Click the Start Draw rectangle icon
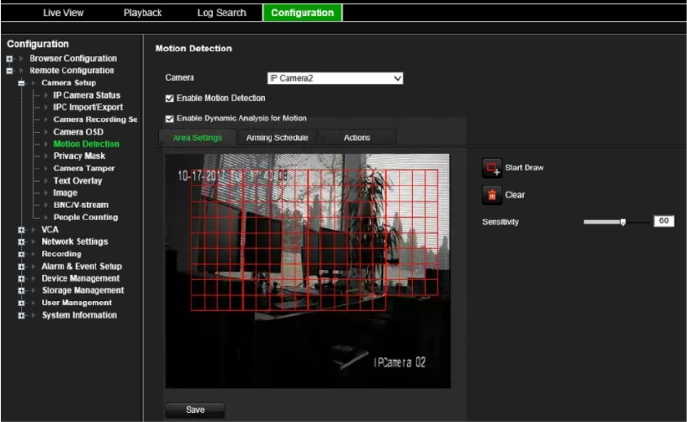 [x=492, y=168]
